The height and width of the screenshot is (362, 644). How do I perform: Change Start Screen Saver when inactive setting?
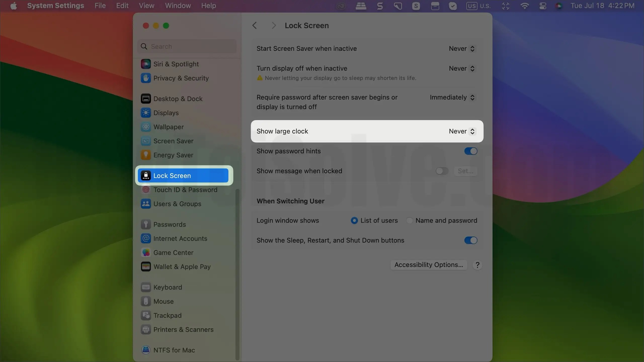coord(461,48)
